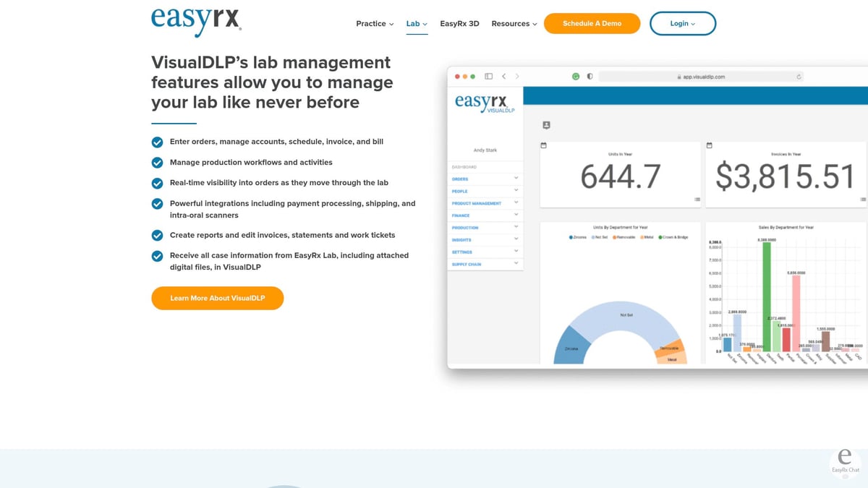Viewport: 868px width, 488px height.
Task: Open the calendar icon on the Invoices In Year card
Action: tap(710, 145)
